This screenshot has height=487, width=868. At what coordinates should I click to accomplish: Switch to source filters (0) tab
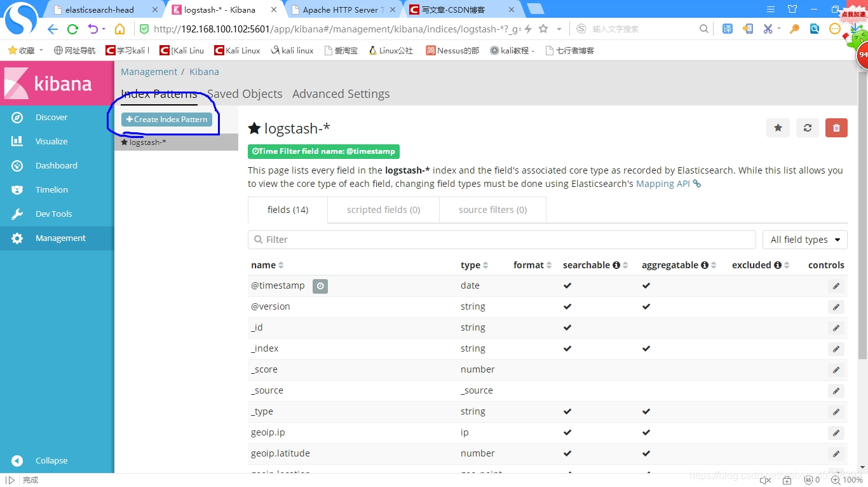[492, 210]
